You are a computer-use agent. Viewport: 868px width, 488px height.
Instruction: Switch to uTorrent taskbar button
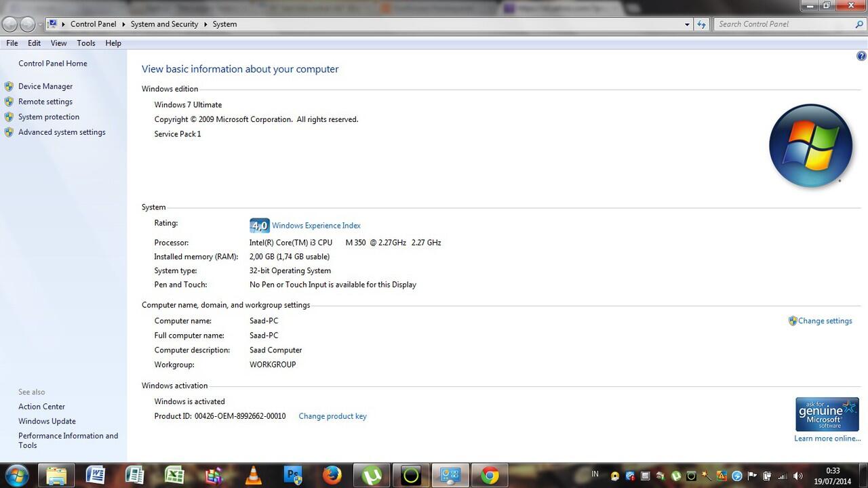click(x=372, y=476)
